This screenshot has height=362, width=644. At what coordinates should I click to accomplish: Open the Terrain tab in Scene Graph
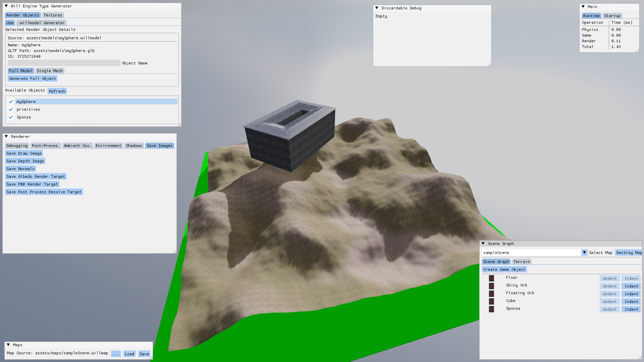522,261
